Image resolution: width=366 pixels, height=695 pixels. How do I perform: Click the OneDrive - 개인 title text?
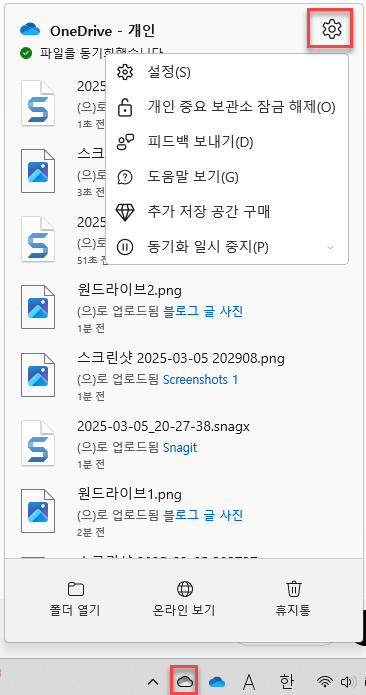pos(102,30)
